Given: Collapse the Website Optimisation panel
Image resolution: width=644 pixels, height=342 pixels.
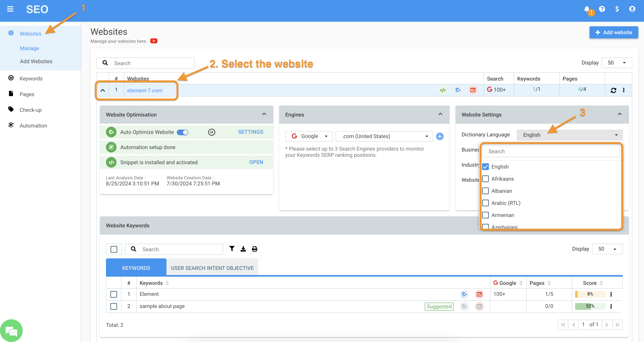Looking at the screenshot, I should click(x=264, y=114).
